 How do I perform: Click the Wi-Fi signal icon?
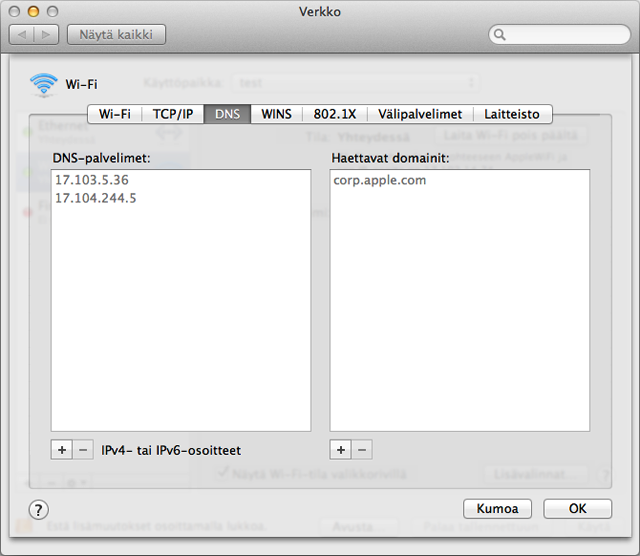click(44, 85)
